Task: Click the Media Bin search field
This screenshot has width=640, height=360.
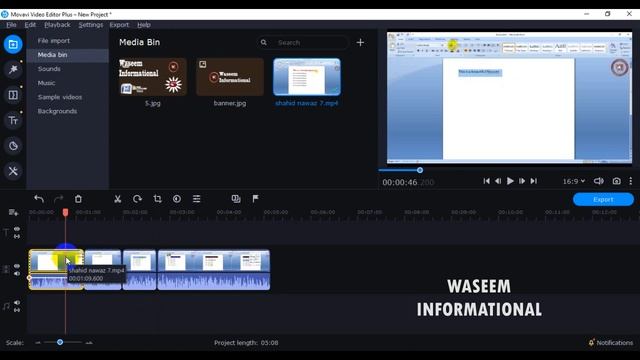Action: tap(303, 42)
